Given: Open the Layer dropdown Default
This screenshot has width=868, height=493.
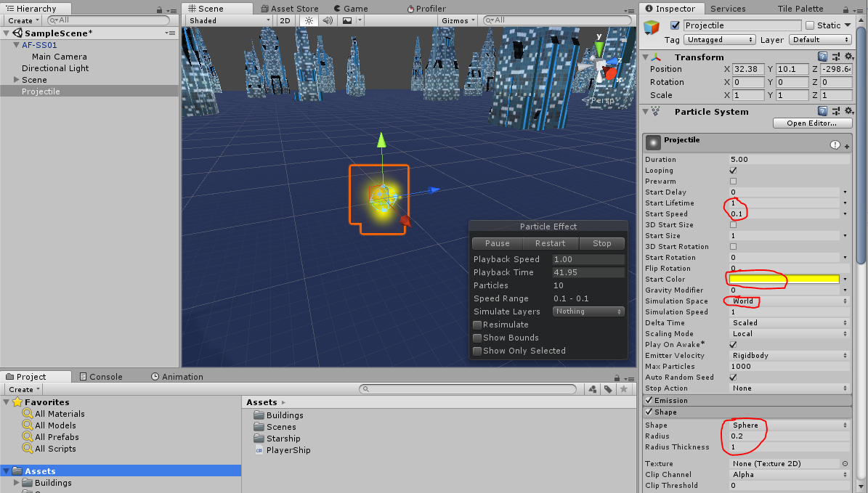Looking at the screenshot, I should [x=820, y=40].
